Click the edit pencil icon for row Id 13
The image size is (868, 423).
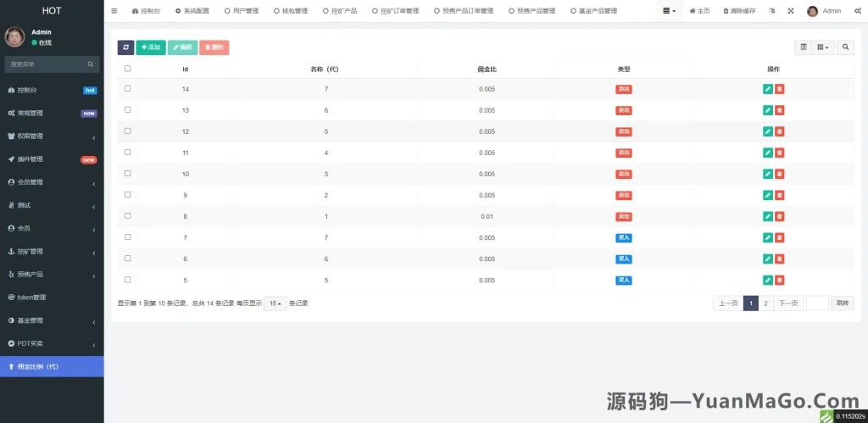(x=768, y=110)
